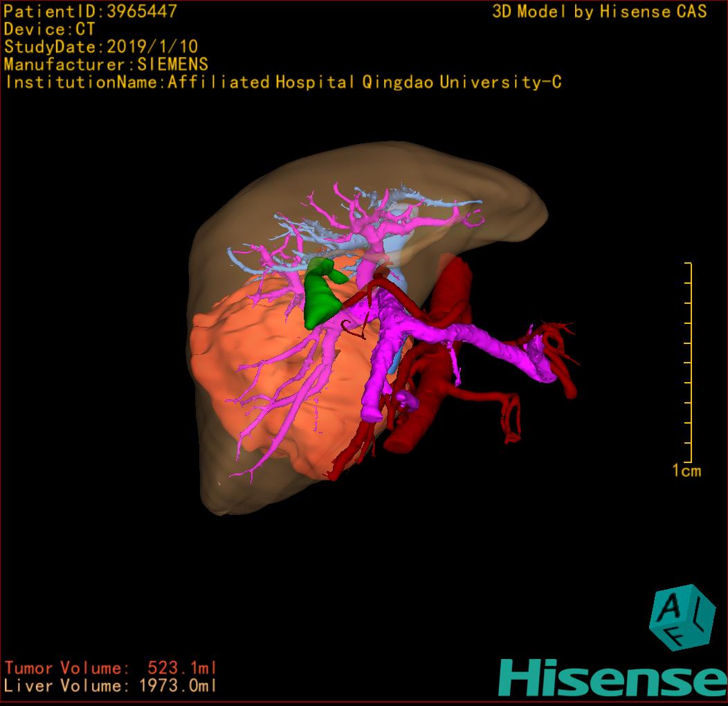Click the InstitutionName Affiliated Hospital Qingdao University text

click(x=284, y=82)
